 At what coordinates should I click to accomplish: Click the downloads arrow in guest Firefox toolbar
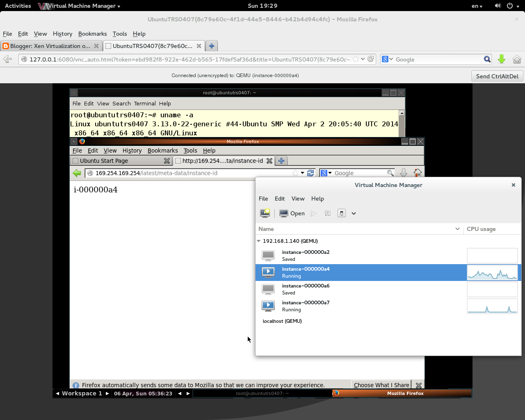[x=404, y=173]
